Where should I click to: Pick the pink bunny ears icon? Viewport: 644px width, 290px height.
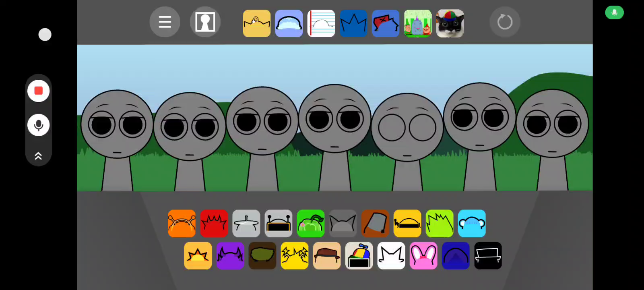tap(423, 256)
